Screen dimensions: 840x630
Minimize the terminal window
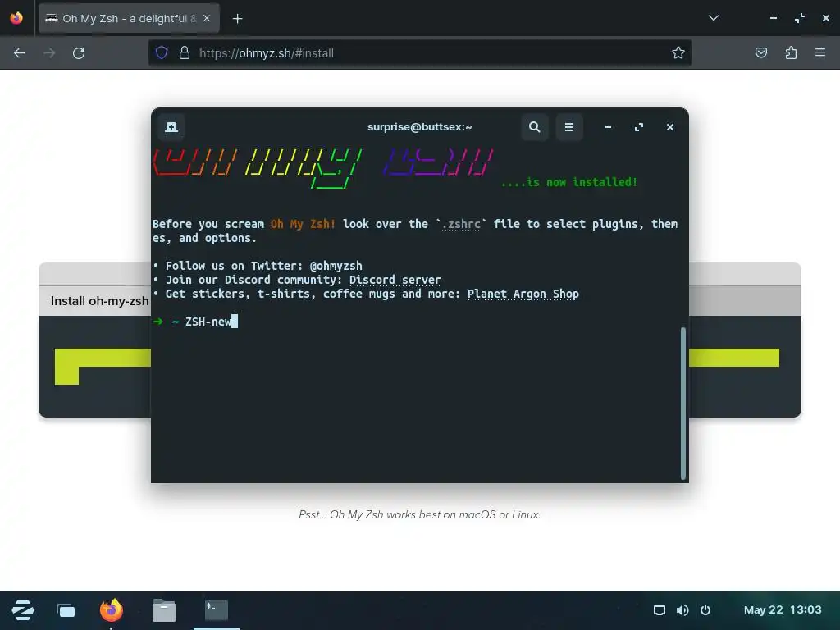pyautogui.click(x=608, y=127)
